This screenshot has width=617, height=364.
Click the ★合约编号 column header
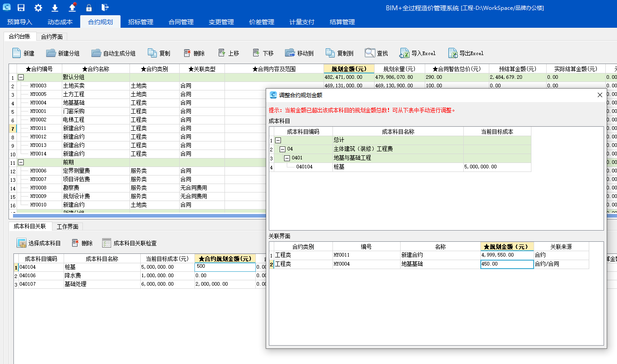point(39,69)
